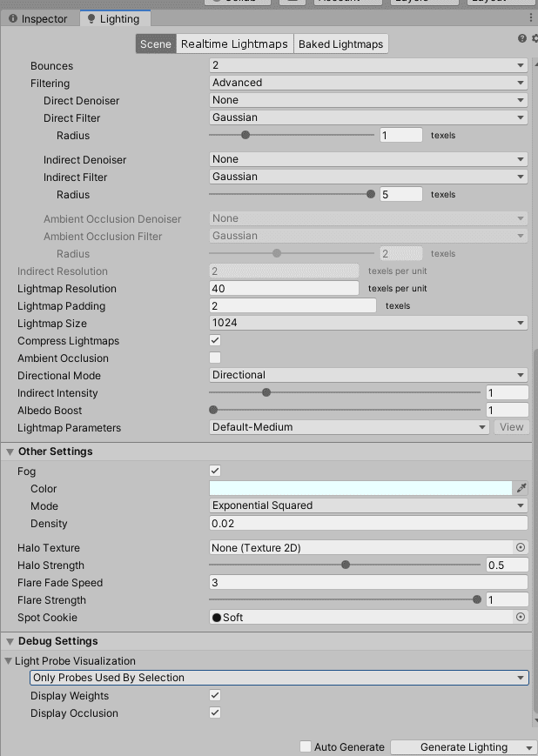This screenshot has height=756, width=538.
Task: Collapse the Other Settings section
Action: point(10,452)
